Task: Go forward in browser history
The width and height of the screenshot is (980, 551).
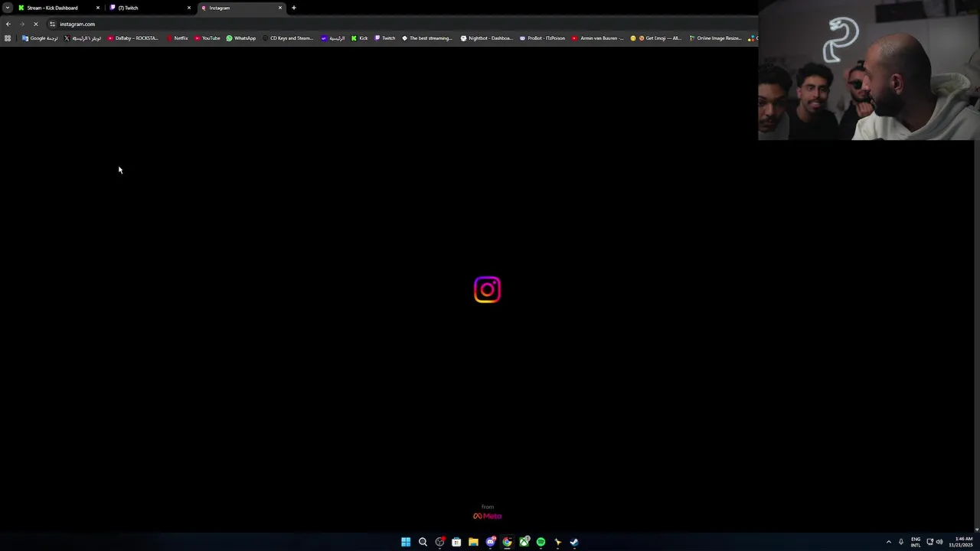Action: tap(21, 24)
